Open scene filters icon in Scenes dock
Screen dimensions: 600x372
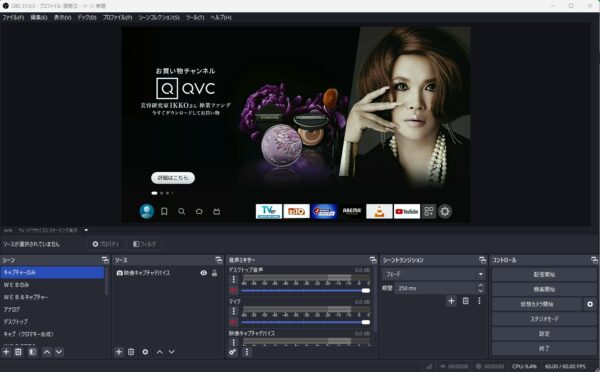click(x=33, y=352)
